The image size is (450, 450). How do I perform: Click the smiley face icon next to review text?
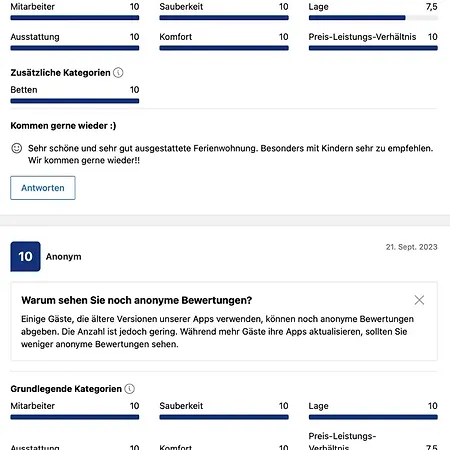17,148
